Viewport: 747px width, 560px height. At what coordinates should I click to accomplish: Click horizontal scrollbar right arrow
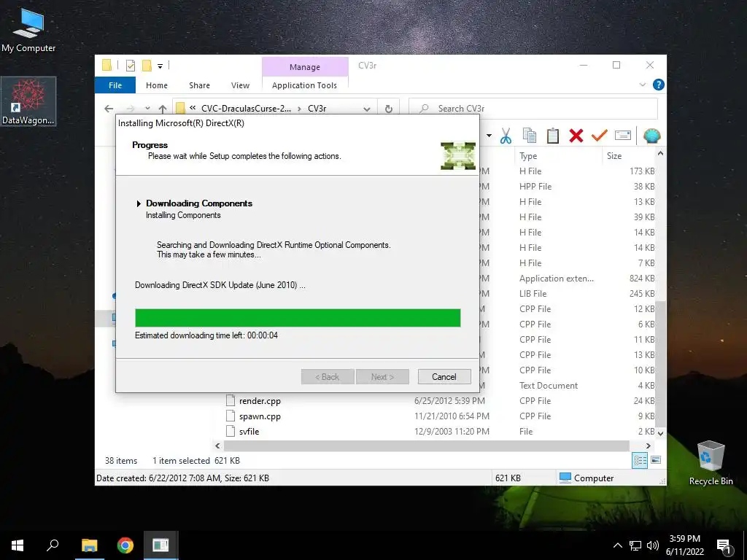click(649, 446)
